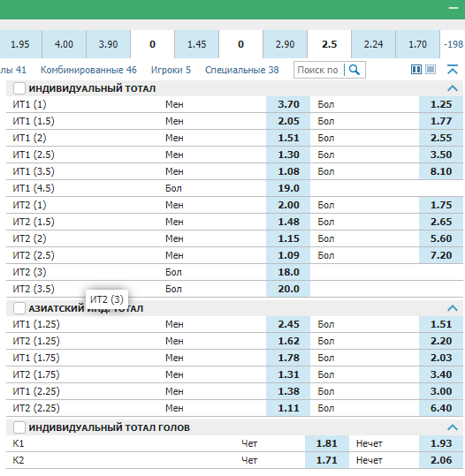Bet ИТ2 (1) Мен at 2.00

click(x=288, y=205)
